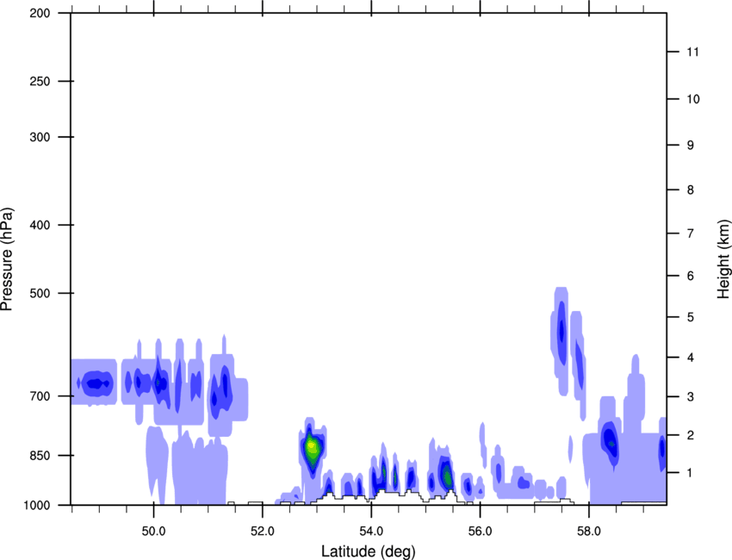Pick the 11 km height label
732x560 pixels.
[692, 52]
